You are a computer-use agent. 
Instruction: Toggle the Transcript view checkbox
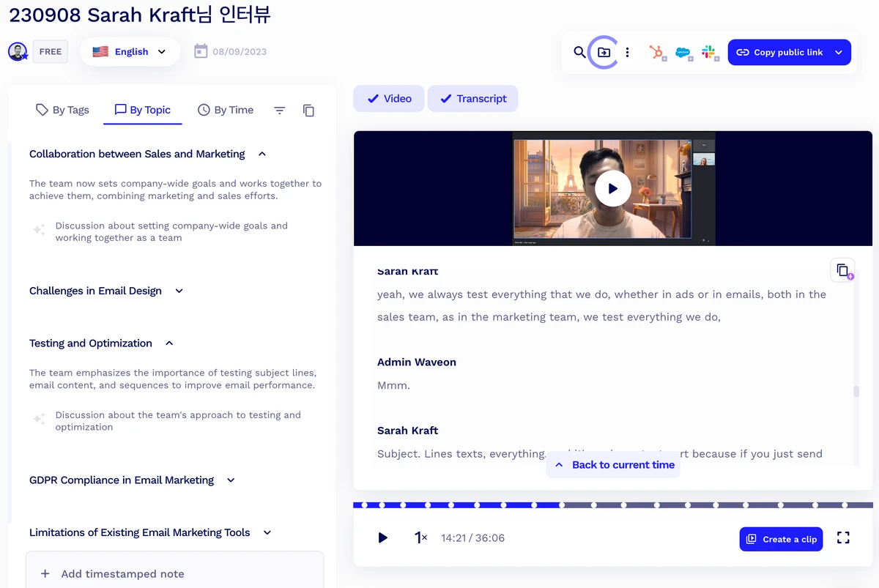tap(473, 99)
